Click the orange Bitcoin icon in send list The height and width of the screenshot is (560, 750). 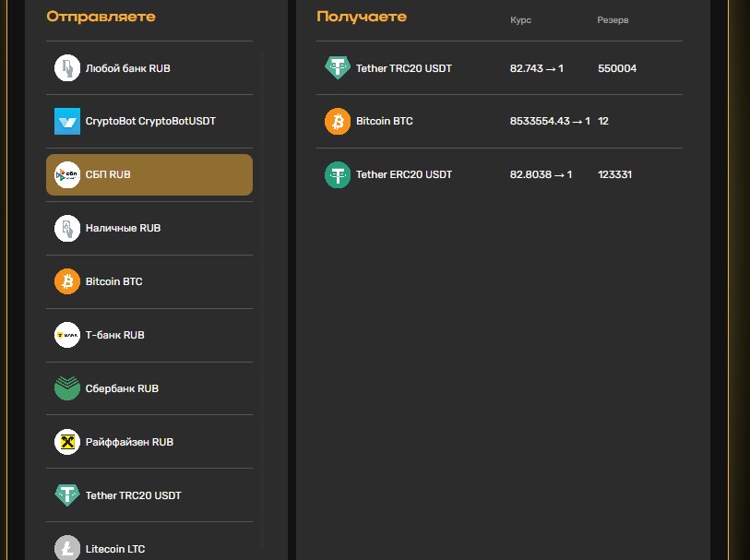coord(67,281)
